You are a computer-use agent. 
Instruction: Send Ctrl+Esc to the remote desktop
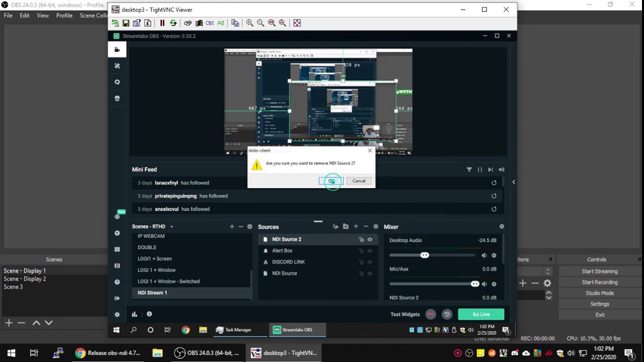(199, 23)
